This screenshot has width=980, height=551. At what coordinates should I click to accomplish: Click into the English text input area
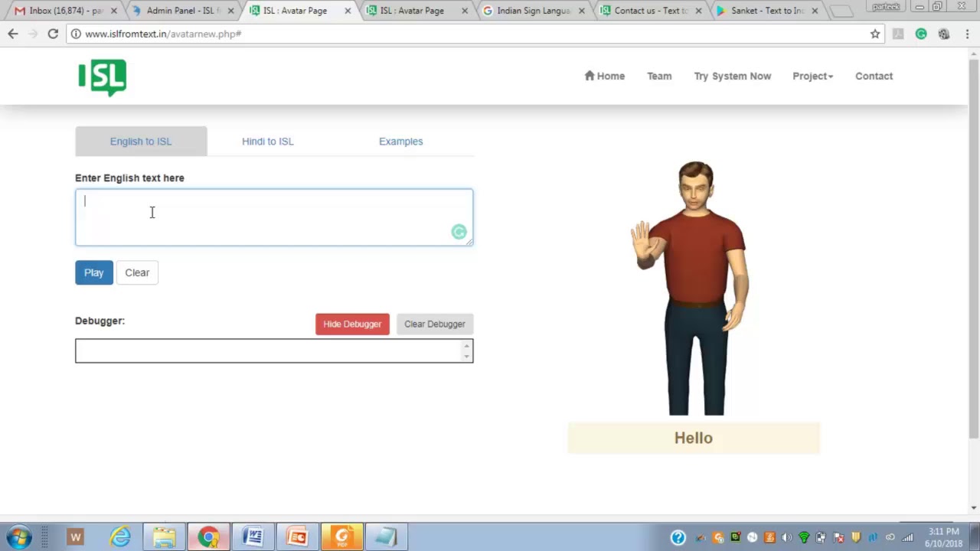[x=274, y=217]
